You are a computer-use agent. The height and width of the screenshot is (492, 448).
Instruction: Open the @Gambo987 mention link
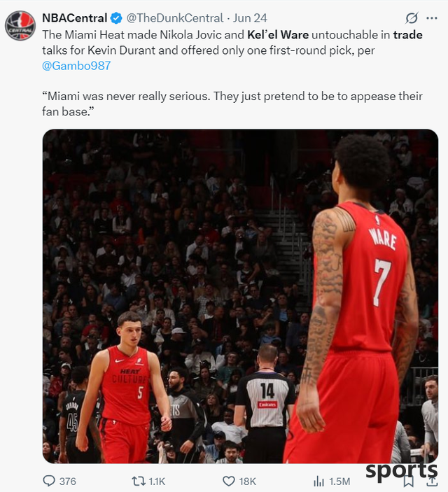(76, 66)
